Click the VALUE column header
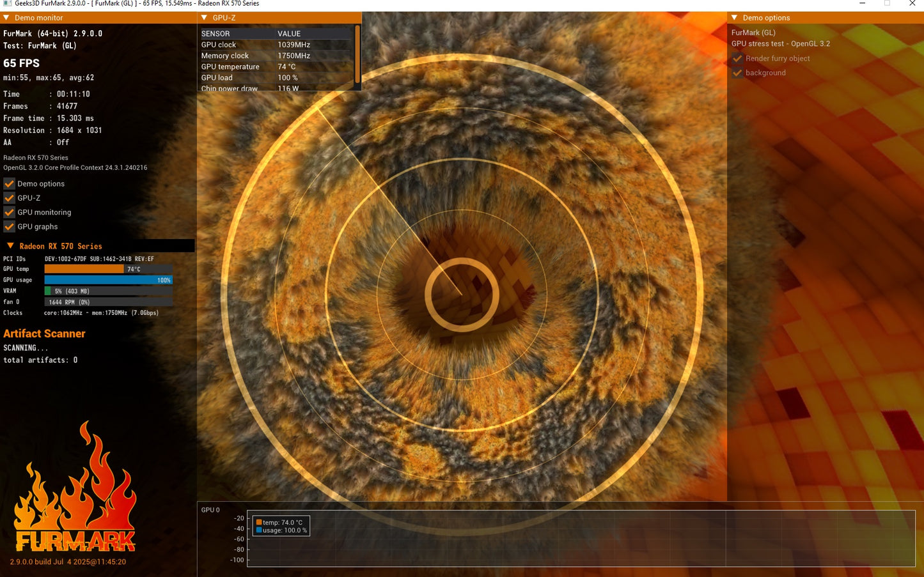 pyautogui.click(x=289, y=34)
